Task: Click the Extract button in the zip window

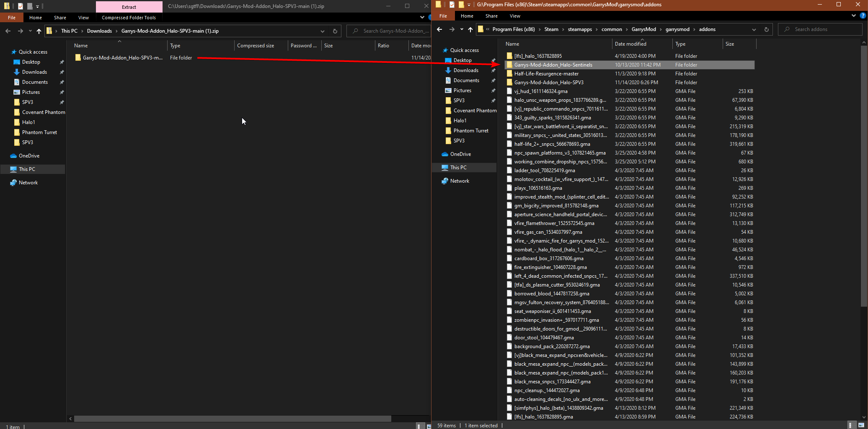Action: [129, 7]
